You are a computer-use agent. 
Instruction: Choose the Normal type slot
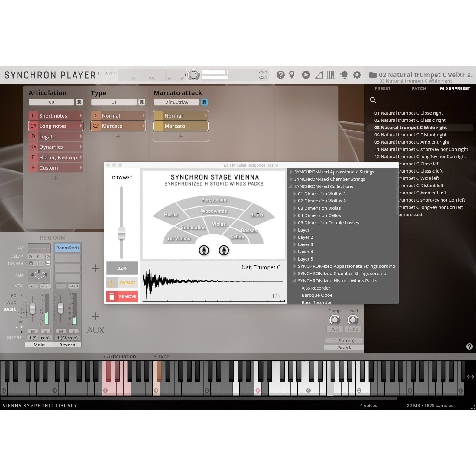tap(118, 116)
